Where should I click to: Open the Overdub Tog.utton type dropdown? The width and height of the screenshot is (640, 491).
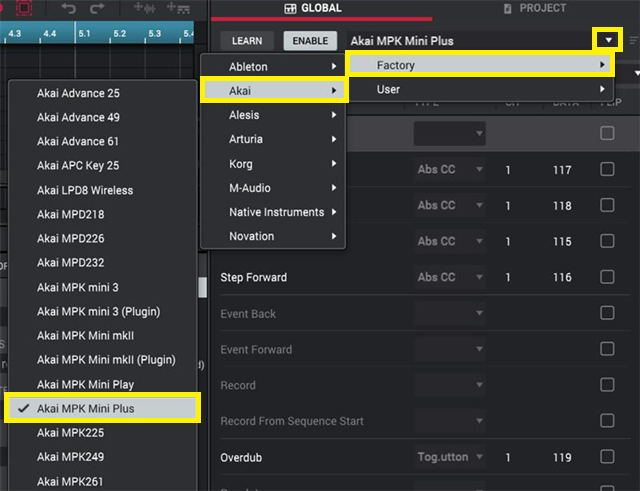(x=449, y=456)
